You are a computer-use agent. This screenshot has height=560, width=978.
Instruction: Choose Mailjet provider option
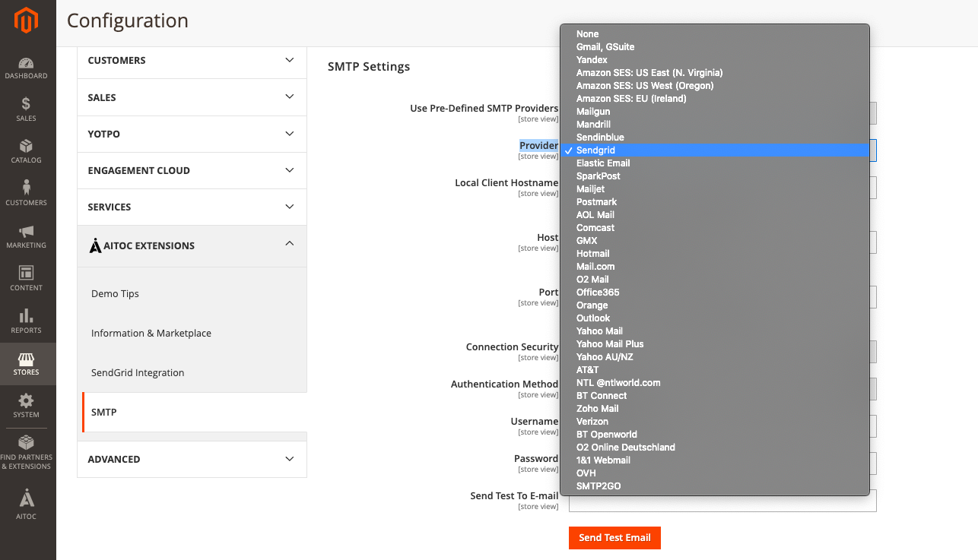715,189
